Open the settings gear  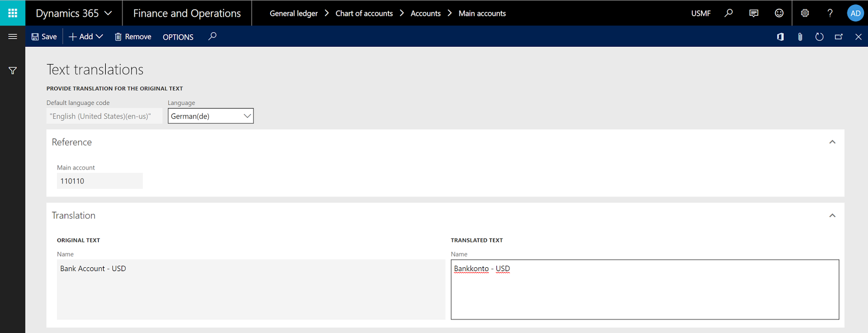coord(805,13)
